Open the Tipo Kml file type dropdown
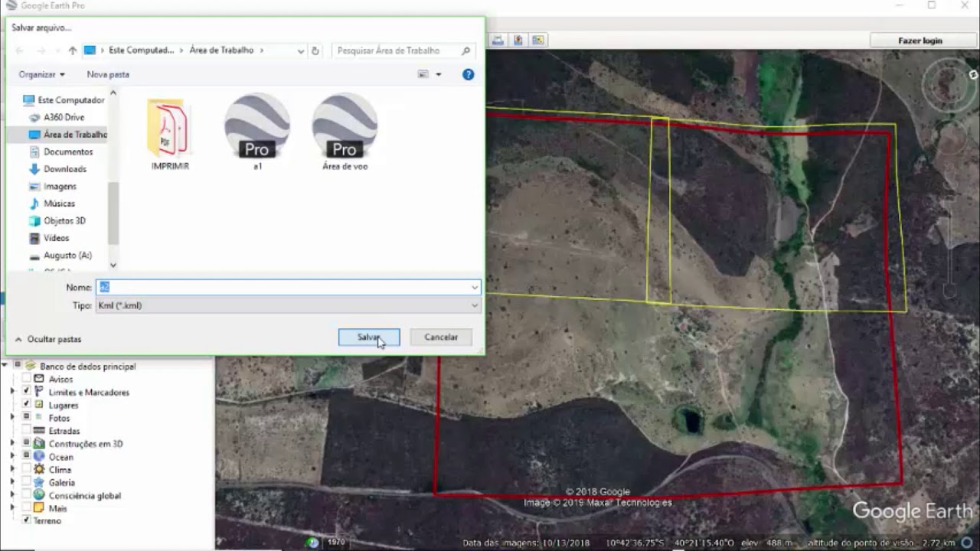This screenshot has height=551, width=980. coord(289,305)
